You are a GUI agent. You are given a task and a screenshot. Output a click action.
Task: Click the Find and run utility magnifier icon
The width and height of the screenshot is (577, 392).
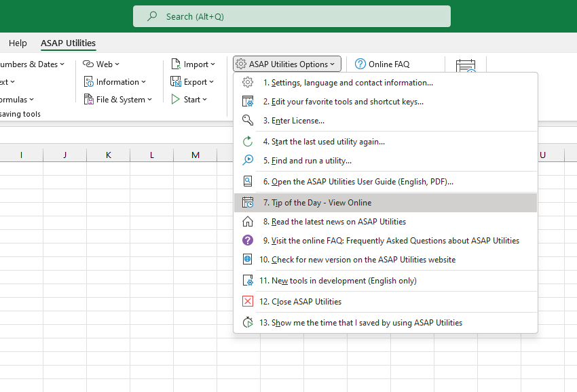click(248, 160)
